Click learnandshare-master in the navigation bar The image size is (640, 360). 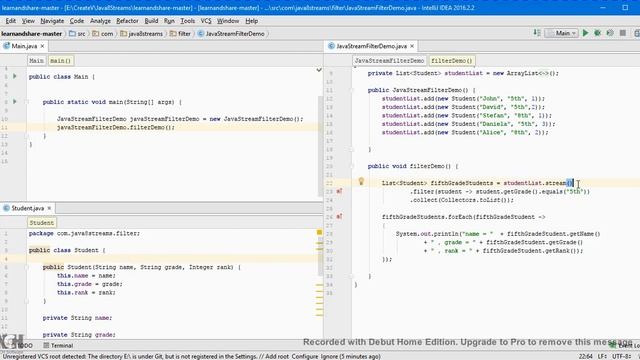pyautogui.click(x=31, y=33)
